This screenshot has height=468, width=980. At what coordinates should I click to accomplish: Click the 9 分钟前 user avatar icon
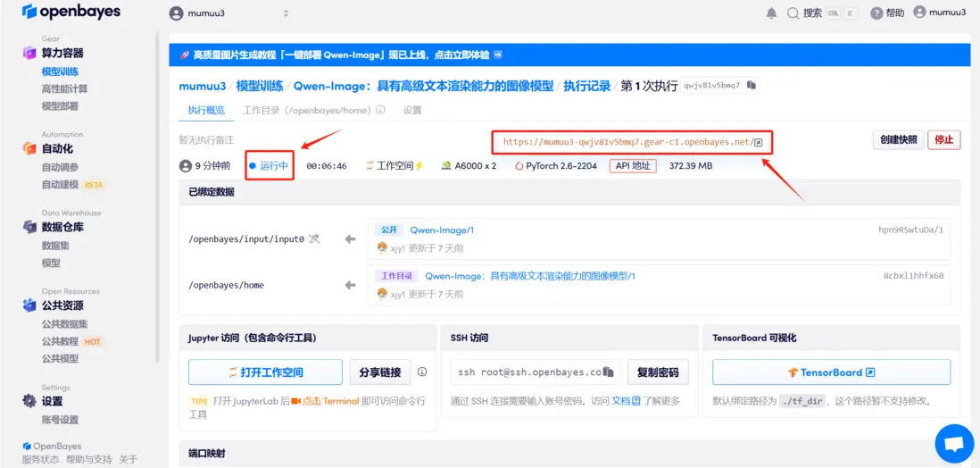pyautogui.click(x=185, y=166)
